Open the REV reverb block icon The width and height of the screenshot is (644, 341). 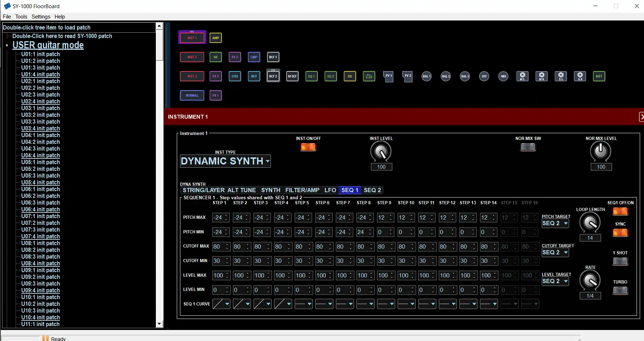pyautogui.click(x=253, y=76)
